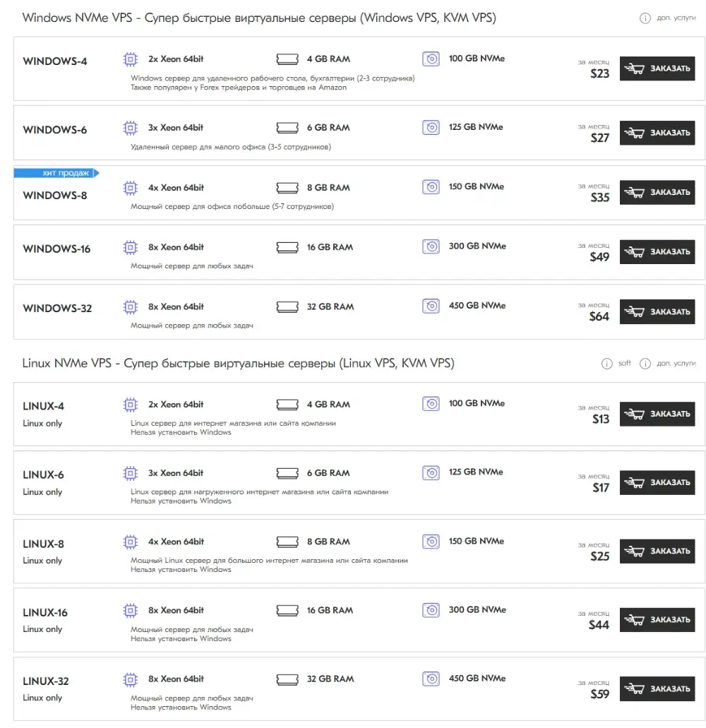Order the WINDOWS-4 plan for $23
706x728 pixels.
[x=657, y=69]
